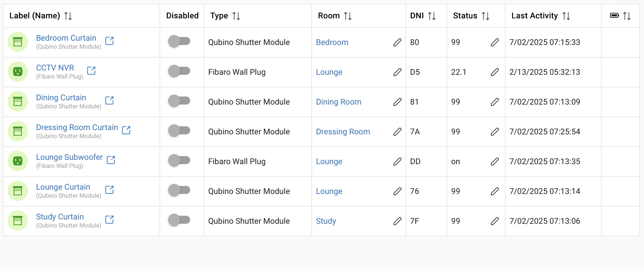
Task: Sort by the battery column icon
Action: [x=614, y=15]
